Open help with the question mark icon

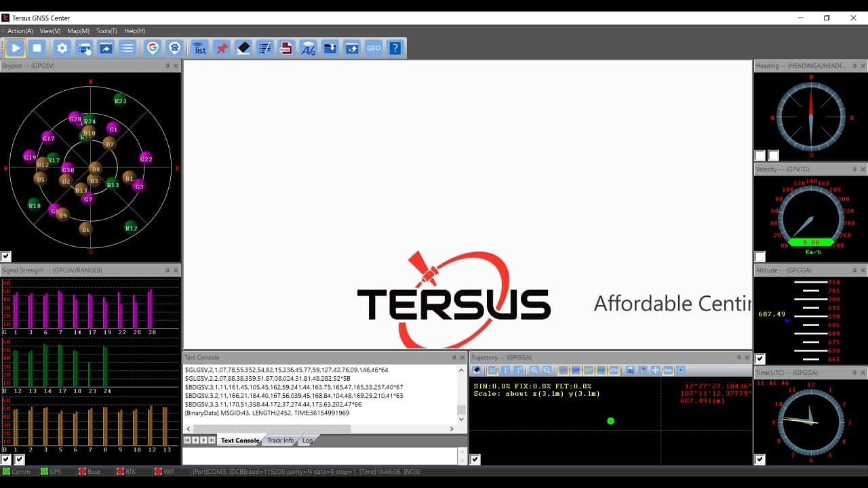pos(395,47)
